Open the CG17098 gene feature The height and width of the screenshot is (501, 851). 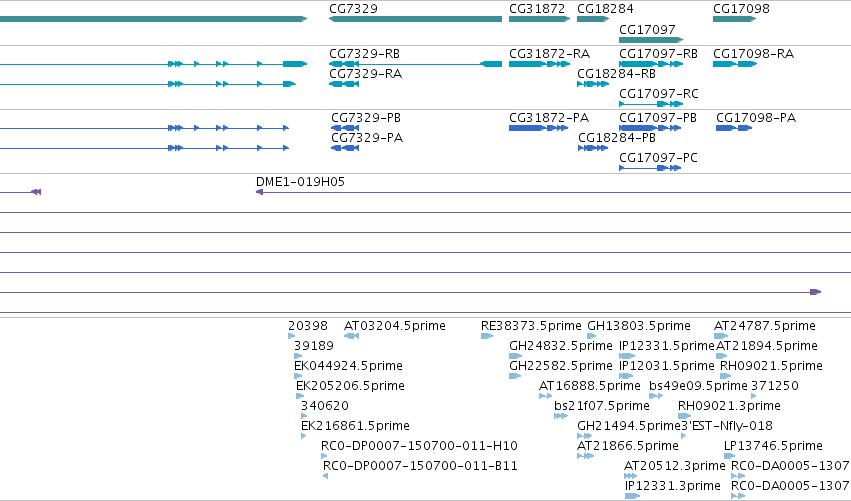734,19
